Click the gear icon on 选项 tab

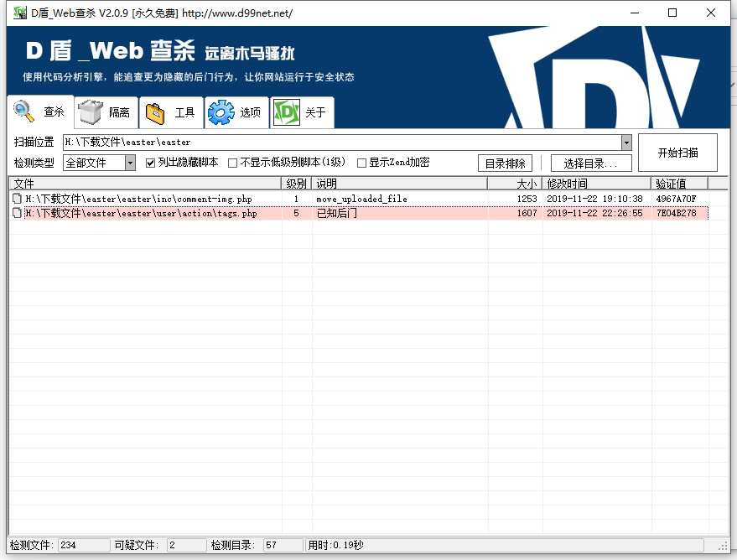click(x=221, y=112)
